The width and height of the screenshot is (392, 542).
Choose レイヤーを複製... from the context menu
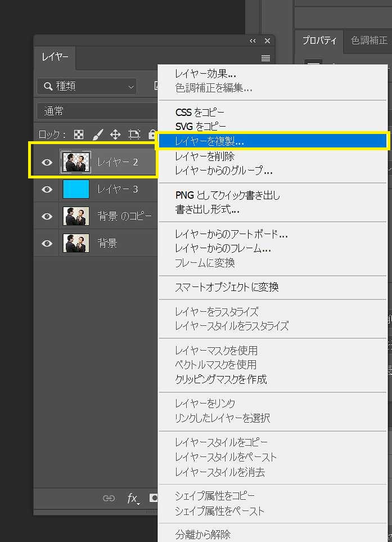click(x=209, y=141)
